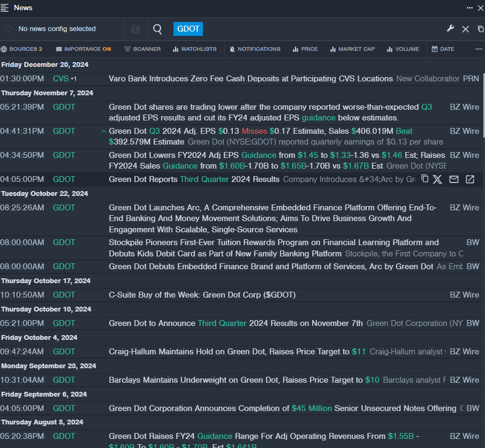Click the favorite star for news config

coord(9,29)
